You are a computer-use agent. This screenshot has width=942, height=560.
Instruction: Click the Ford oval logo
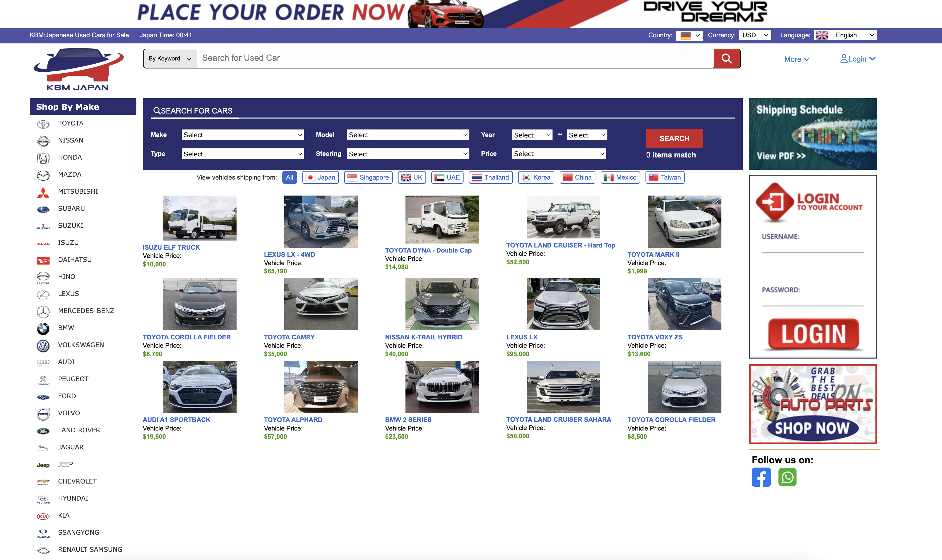click(x=43, y=397)
